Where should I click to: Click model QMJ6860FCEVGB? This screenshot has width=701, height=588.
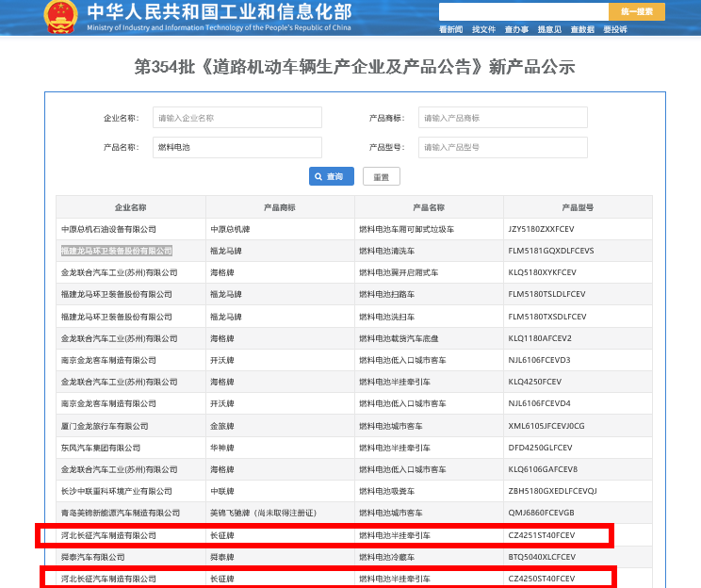click(x=541, y=513)
